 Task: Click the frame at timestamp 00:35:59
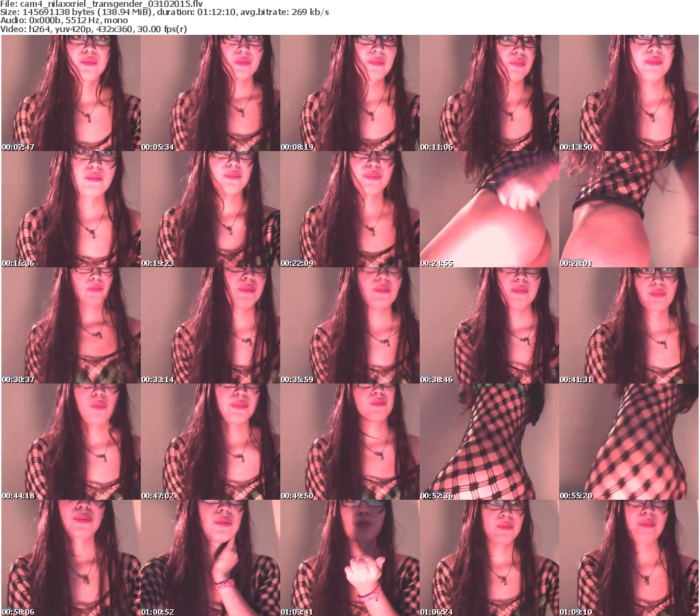pyautogui.click(x=349, y=325)
